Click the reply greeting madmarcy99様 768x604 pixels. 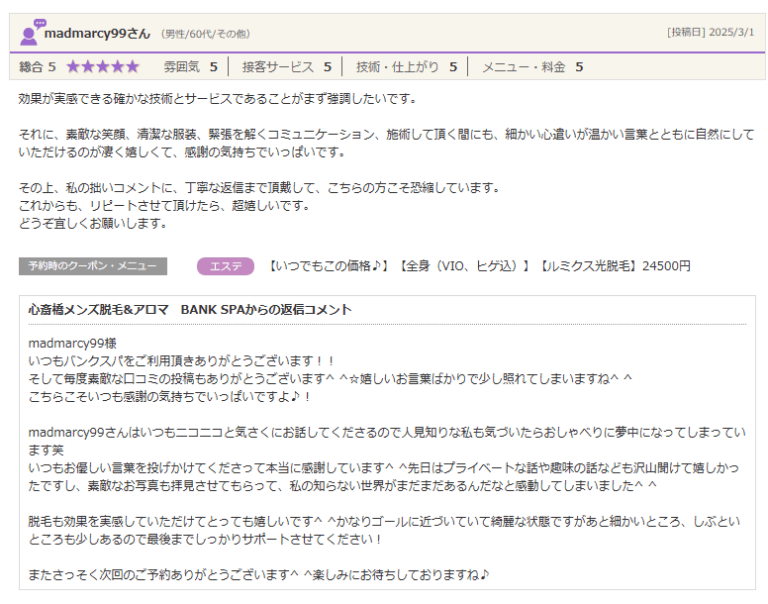click(72, 343)
